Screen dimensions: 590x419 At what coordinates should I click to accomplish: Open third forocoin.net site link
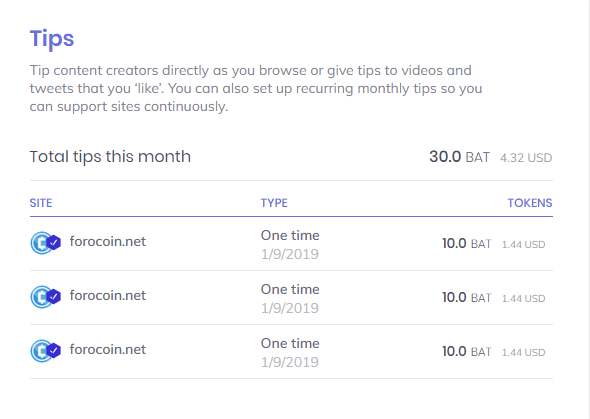point(108,349)
